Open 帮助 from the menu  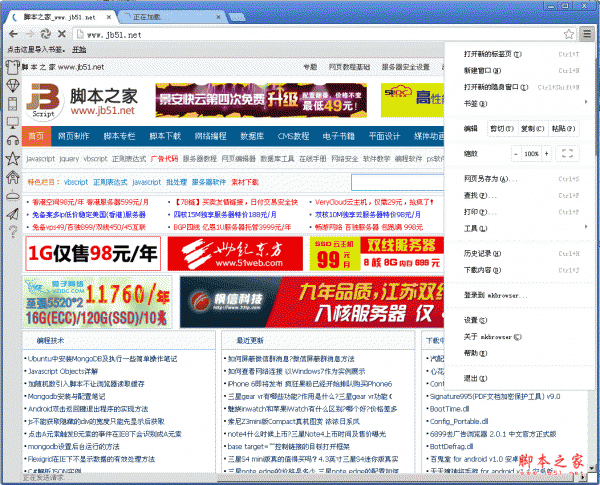(520, 353)
